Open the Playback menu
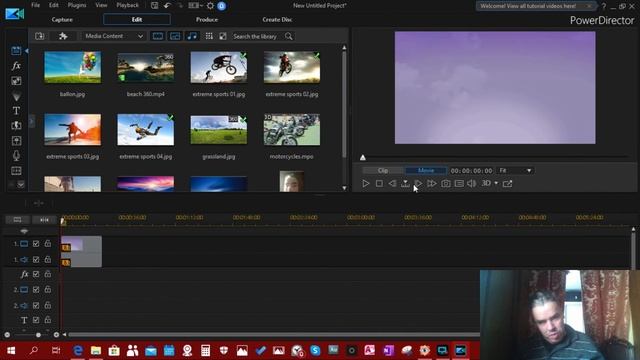This screenshot has width=640, height=360. point(127,5)
